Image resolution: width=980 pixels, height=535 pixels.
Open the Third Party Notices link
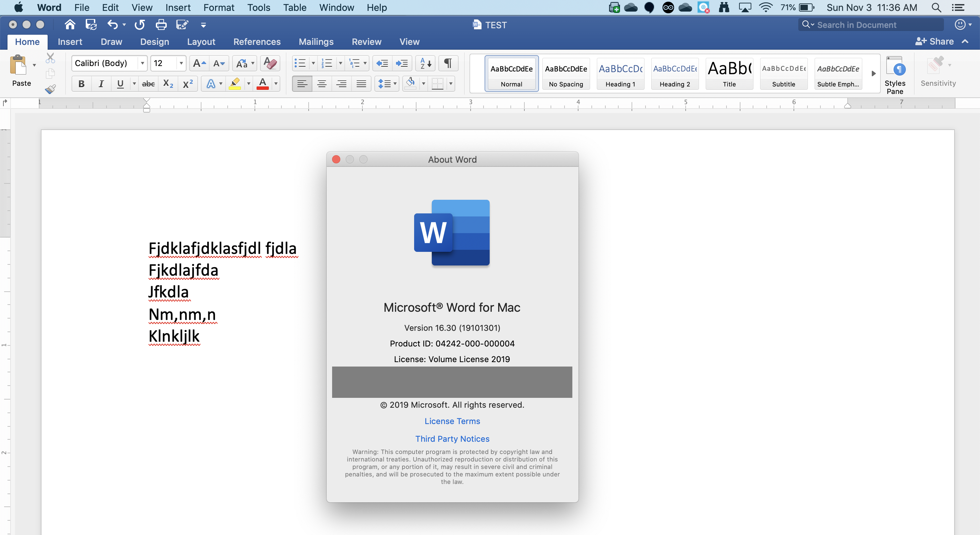tap(452, 439)
